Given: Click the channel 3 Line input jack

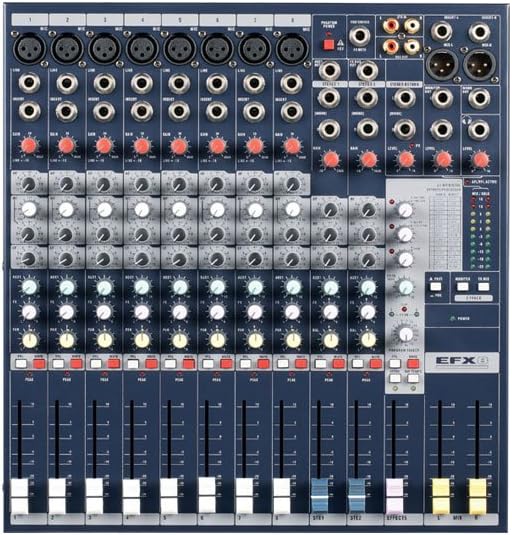Looking at the screenshot, I should [104, 83].
